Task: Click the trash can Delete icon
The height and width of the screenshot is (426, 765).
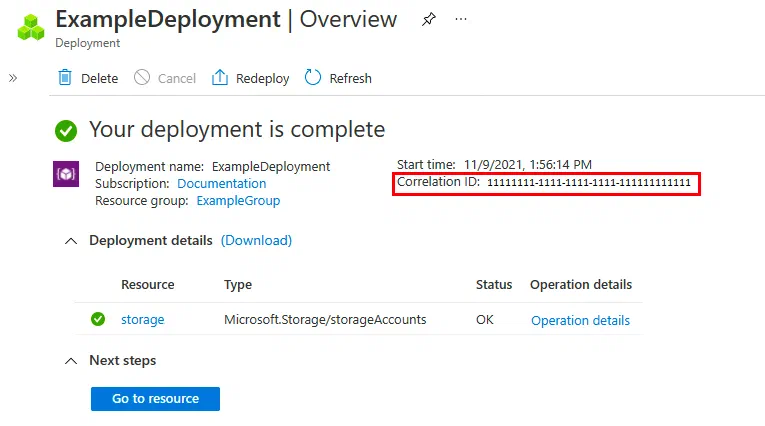Action: [x=65, y=78]
